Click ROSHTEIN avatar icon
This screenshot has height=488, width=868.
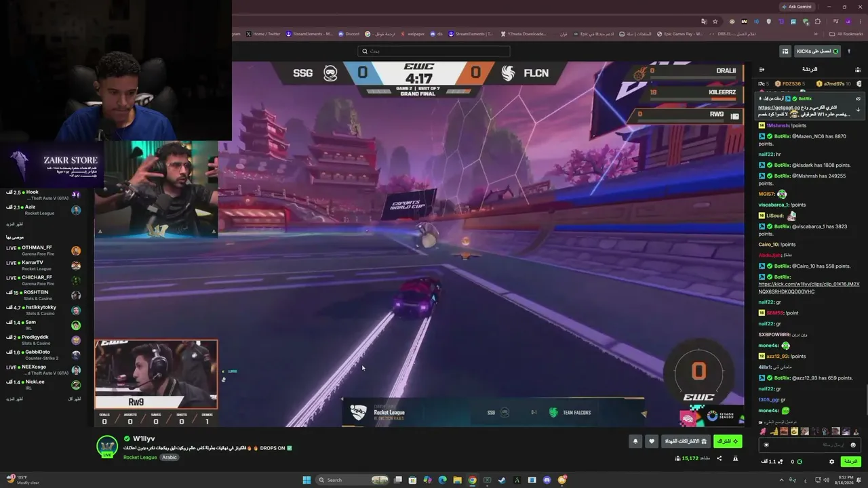pos(76,296)
